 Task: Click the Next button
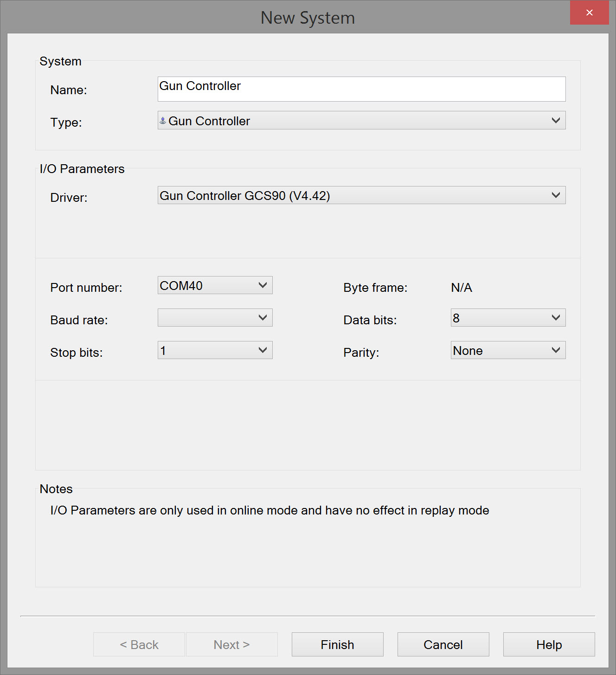coord(231,644)
